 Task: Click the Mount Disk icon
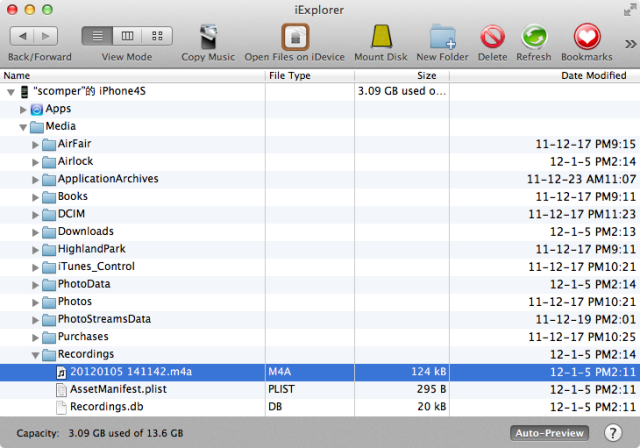(x=381, y=37)
